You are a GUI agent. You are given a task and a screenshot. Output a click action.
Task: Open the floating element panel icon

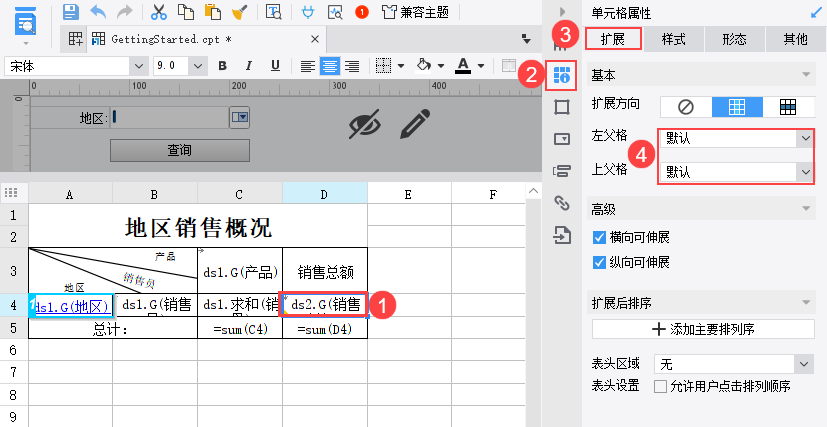[562, 107]
